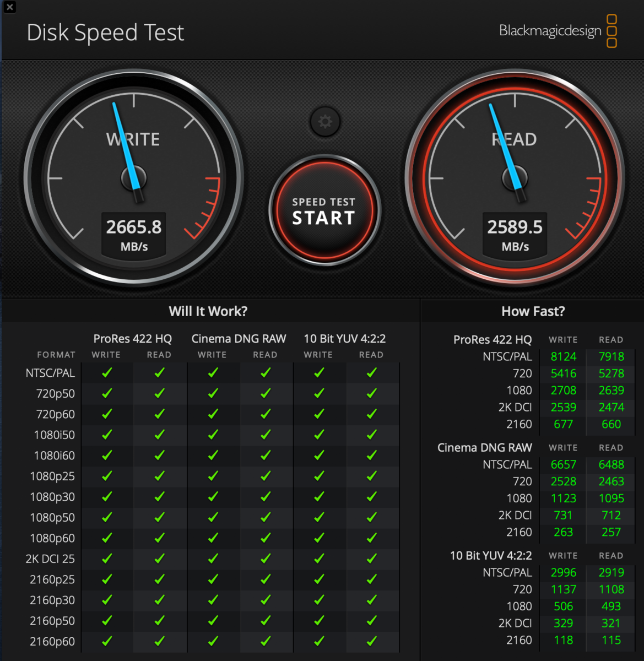
Task: Close the Disk Speed Test window
Action: (9, 7)
